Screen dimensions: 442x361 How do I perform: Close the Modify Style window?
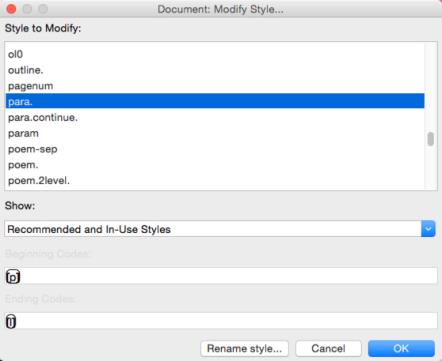pyautogui.click(x=11, y=9)
